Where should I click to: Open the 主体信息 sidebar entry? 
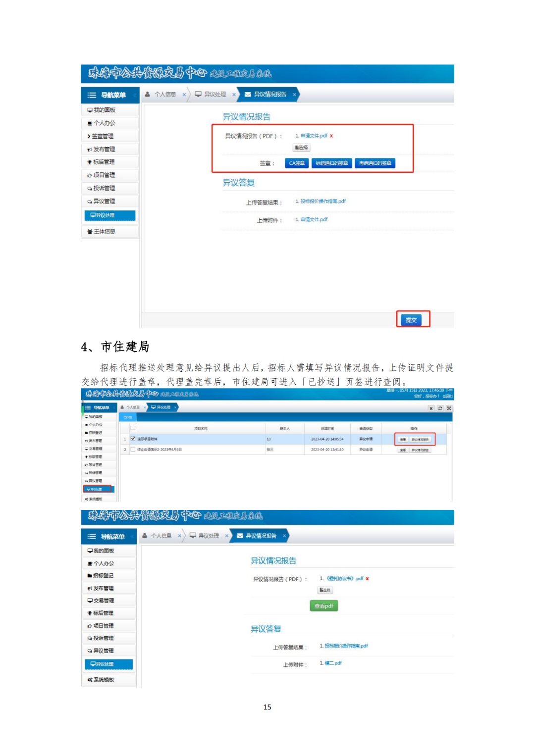(109, 231)
